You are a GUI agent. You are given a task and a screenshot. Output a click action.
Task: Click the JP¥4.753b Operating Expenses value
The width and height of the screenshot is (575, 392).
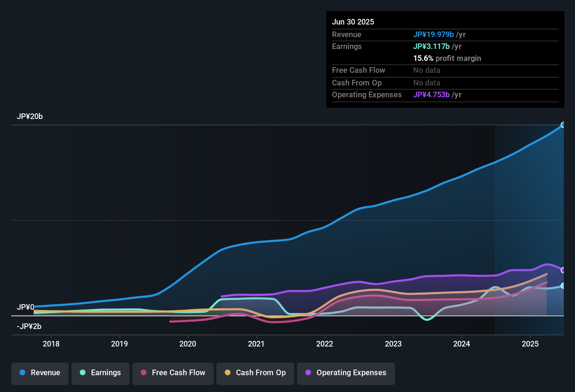(432, 94)
